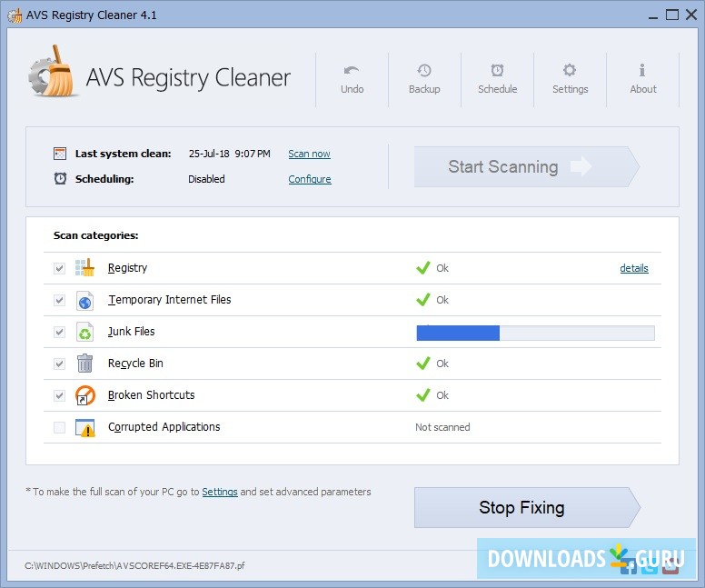Minimize the AVS Registry Cleaner window

tap(653, 16)
